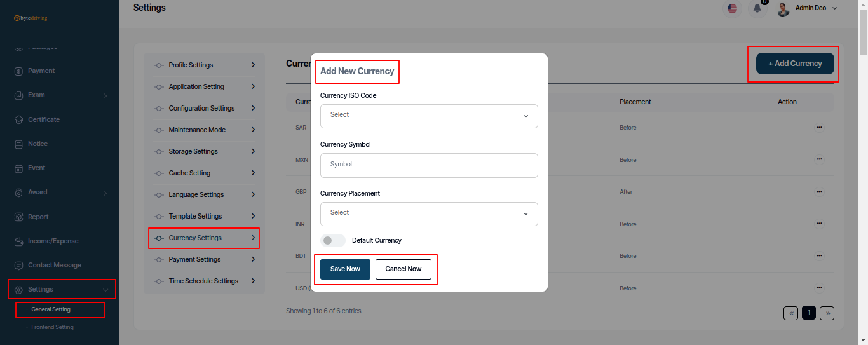This screenshot has height=345, width=868.
Task: Open the US flag language selector
Action: (x=733, y=8)
